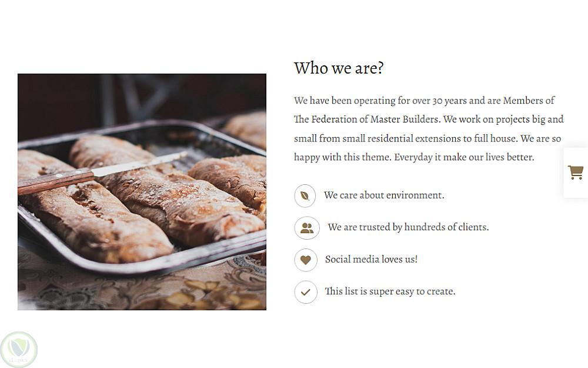588x368 pixels.
Task: Click the "Who we are?" heading
Action: click(339, 68)
